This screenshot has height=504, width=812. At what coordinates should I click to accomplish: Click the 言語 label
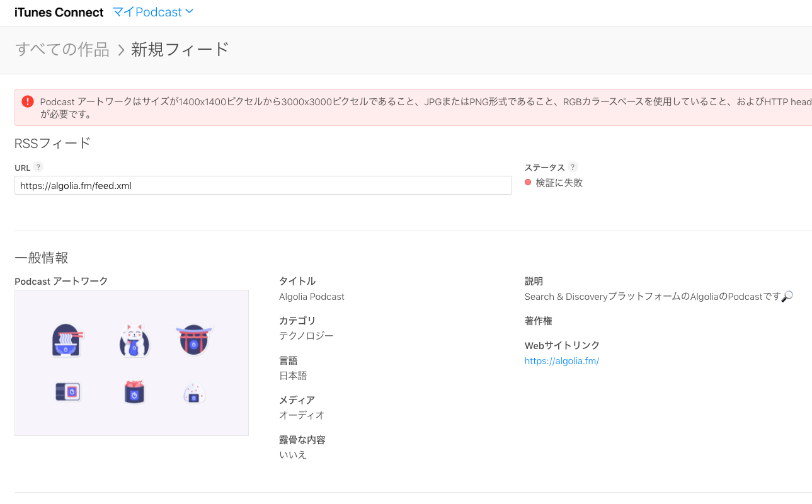click(x=288, y=360)
